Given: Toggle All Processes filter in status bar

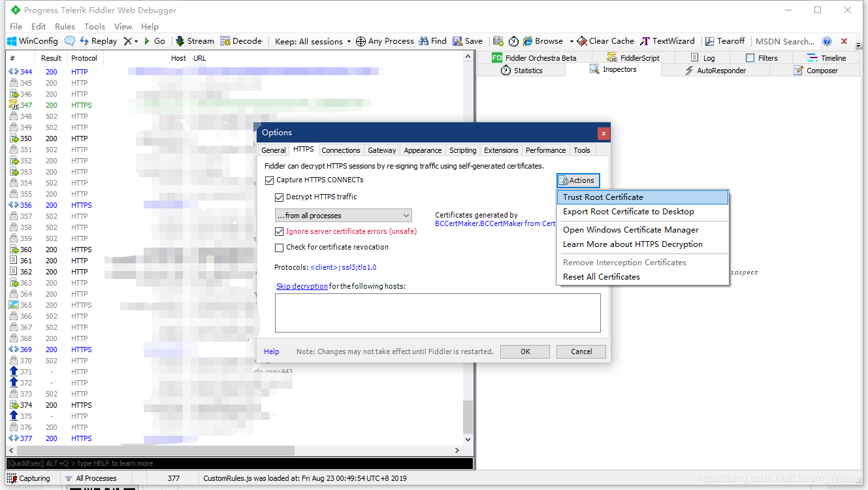Looking at the screenshot, I should (x=91, y=478).
